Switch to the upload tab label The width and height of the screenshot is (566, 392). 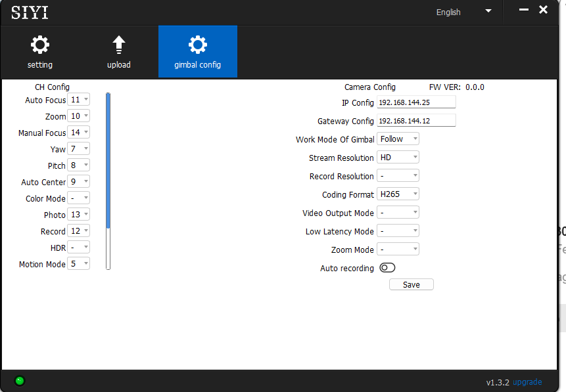(119, 65)
